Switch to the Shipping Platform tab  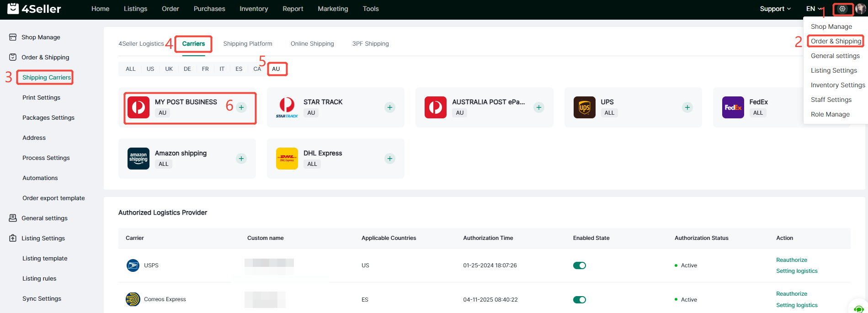[x=247, y=44]
